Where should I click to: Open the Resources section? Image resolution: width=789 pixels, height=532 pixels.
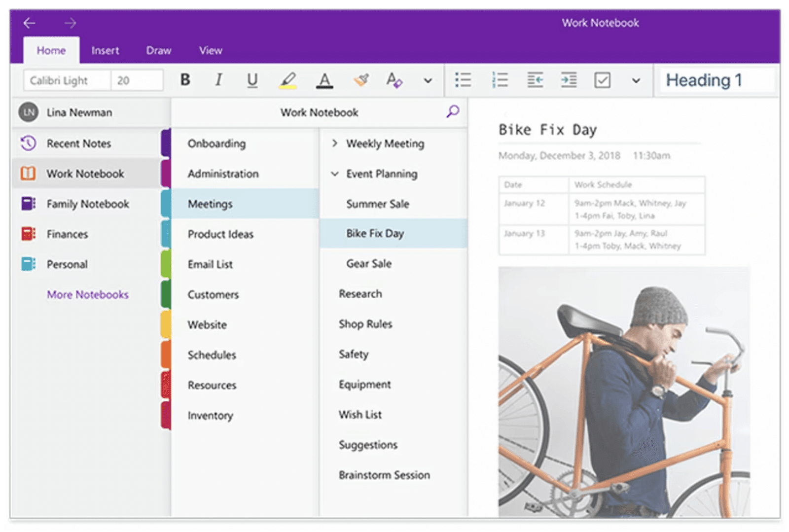click(x=245, y=385)
